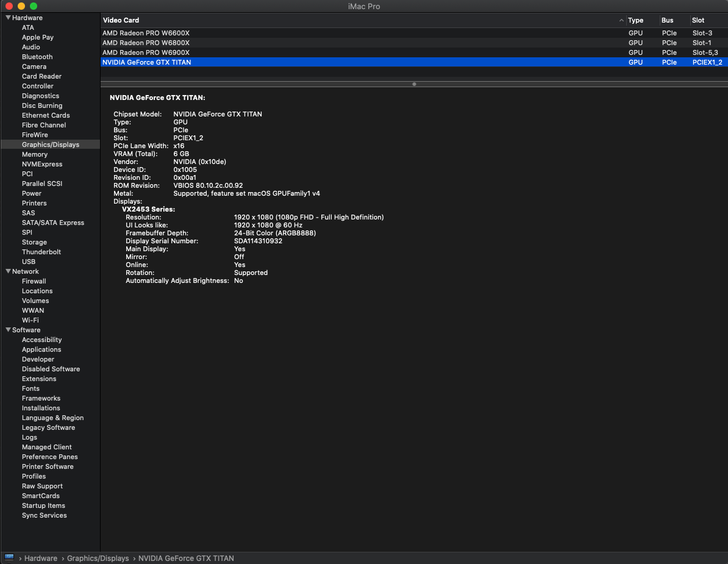Select Diagnostics in the sidebar
This screenshot has height=564, width=728.
40,96
